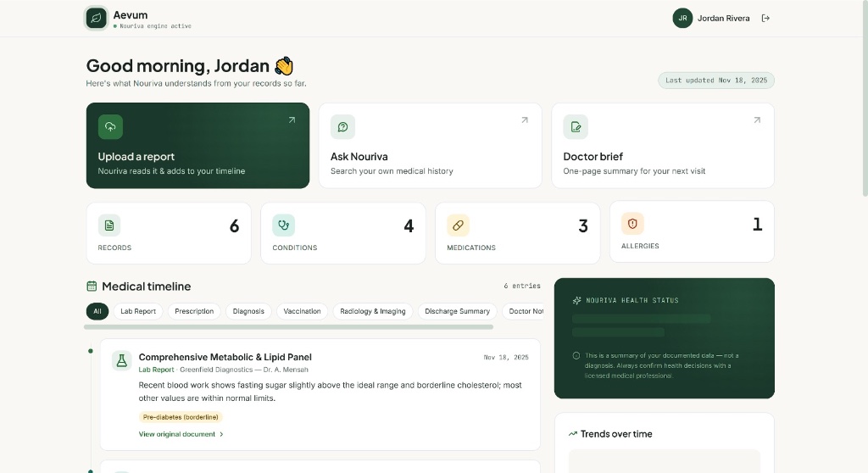Filter timeline by Diagnosis
The image size is (868, 473).
click(x=248, y=311)
